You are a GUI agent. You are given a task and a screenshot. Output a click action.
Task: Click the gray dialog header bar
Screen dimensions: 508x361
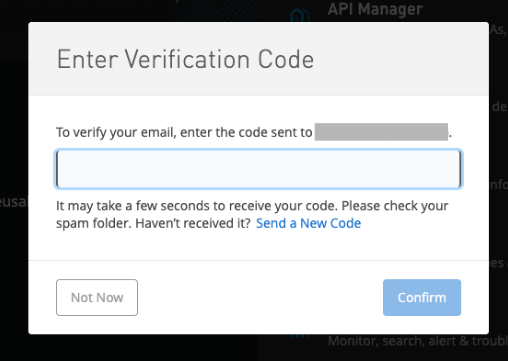coord(259,59)
